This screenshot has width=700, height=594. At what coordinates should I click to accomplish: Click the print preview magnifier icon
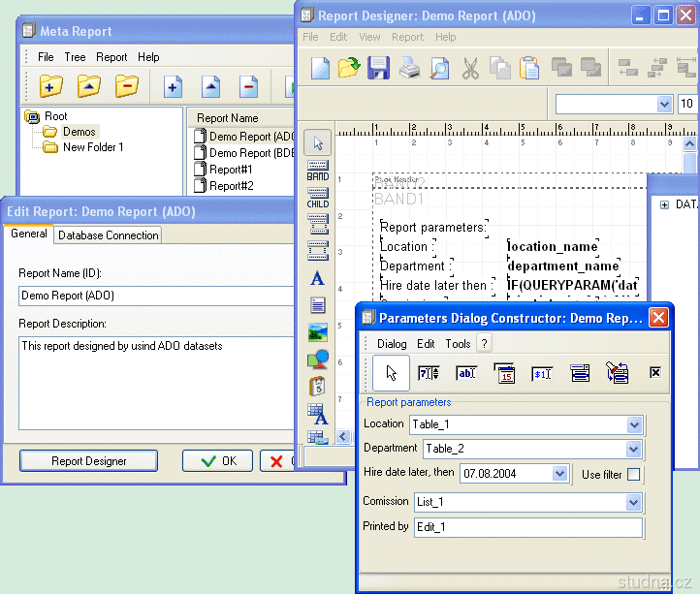point(440,68)
